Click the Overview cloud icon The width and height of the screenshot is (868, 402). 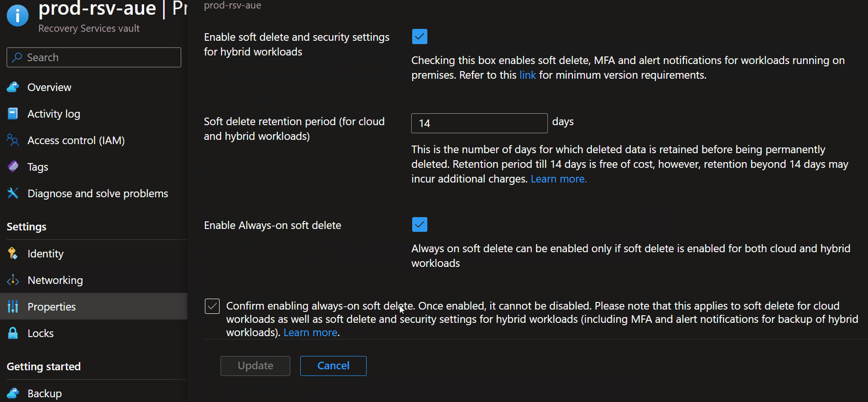click(13, 87)
